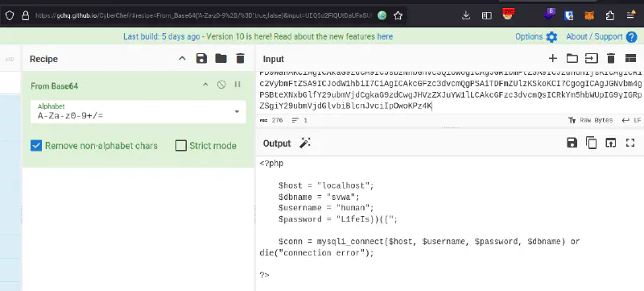Viewport: 644px width, 291px height.
Task: Click the Output magic wand icon
Action: click(305, 143)
